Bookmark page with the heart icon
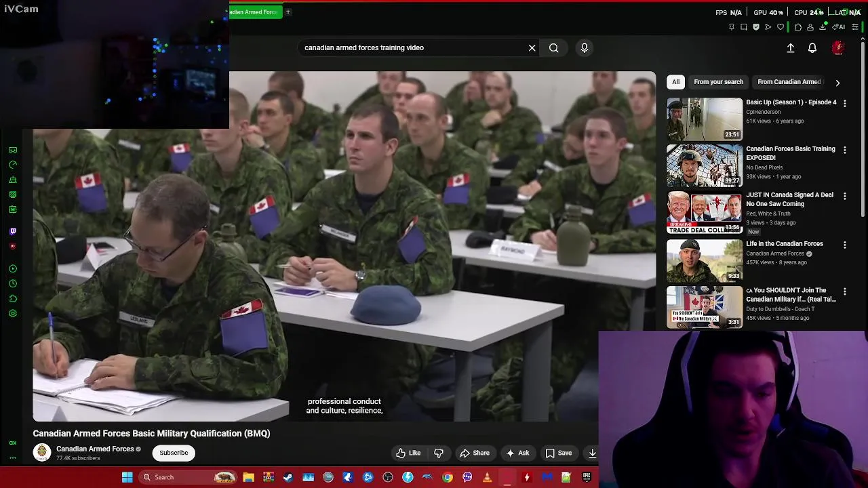The image size is (868, 488). [x=781, y=27]
